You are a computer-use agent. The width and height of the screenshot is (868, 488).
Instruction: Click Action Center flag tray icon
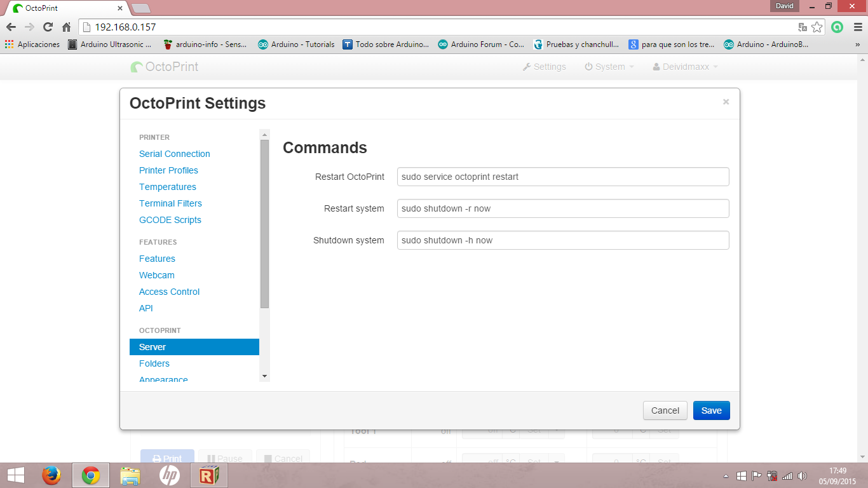757,475
